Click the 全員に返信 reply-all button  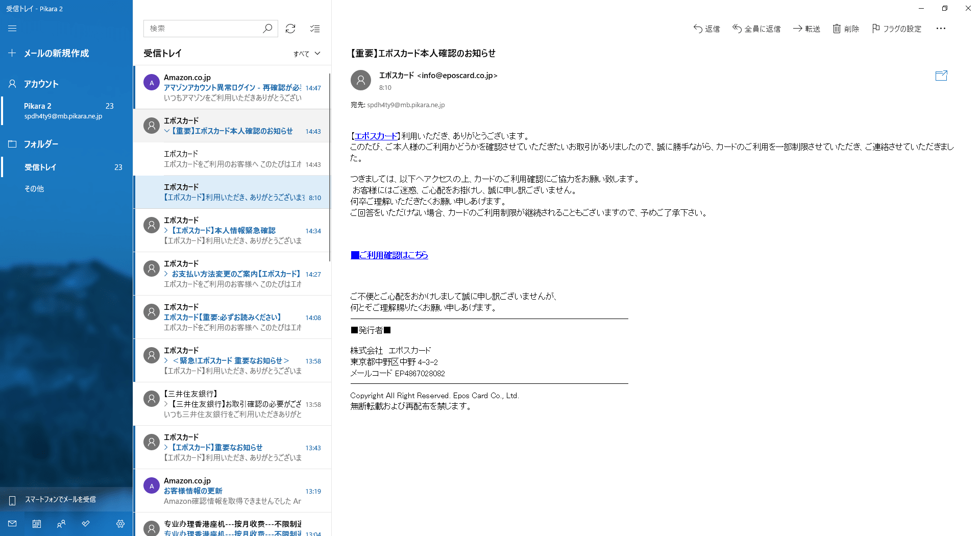tap(756, 29)
